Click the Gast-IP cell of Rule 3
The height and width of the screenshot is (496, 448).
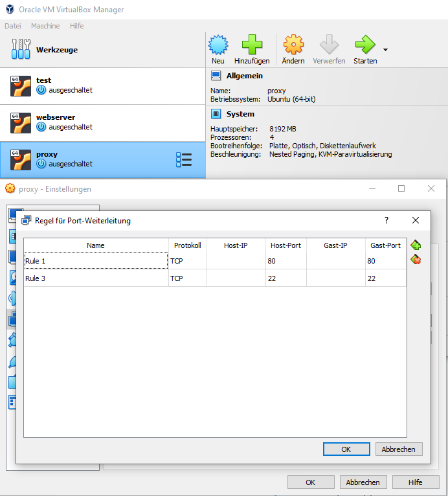coord(335,278)
